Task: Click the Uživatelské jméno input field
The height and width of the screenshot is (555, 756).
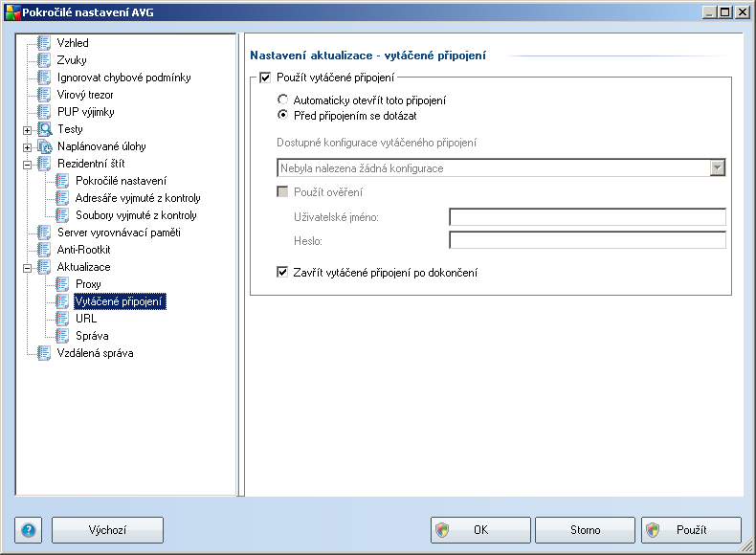Action: click(588, 217)
